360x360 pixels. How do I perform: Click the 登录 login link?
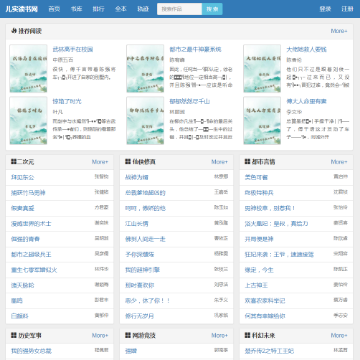pos(325,9)
